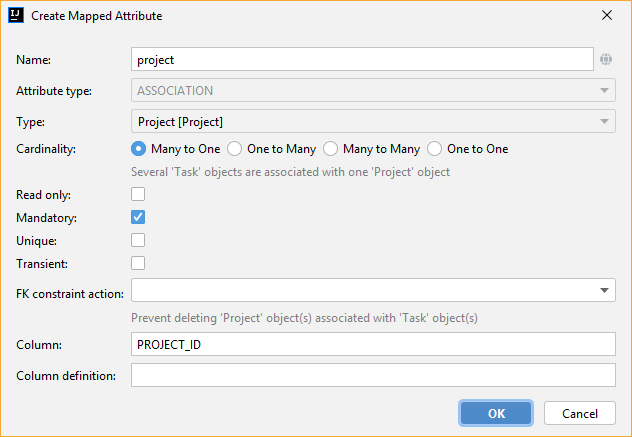This screenshot has height=437, width=632.
Task: Select One to Many cardinality
Action: point(234,149)
